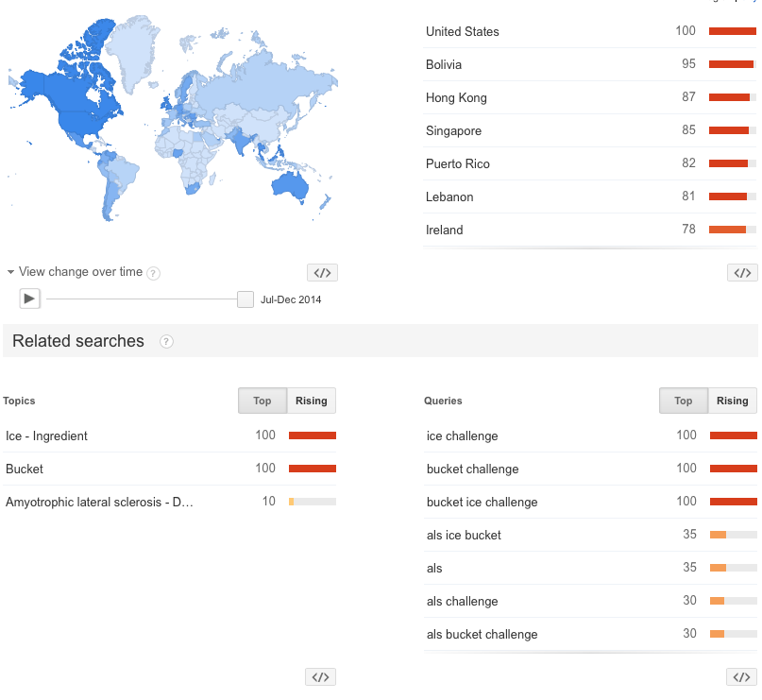Screen dimensions: 762x700
Task: Collapse the View change over time section
Action: click(x=11, y=272)
